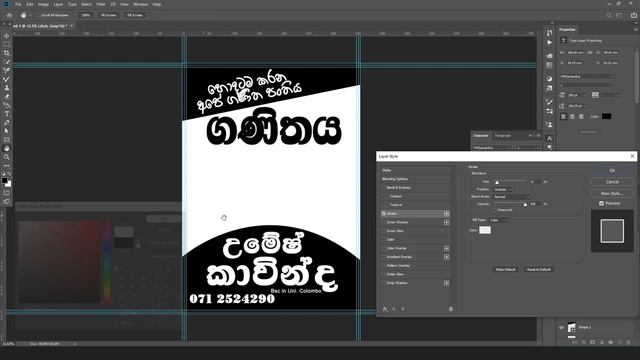Enable the Drop Shadow checkbox
Image resolution: width=640 pixels, height=360 pixels.
(384, 283)
